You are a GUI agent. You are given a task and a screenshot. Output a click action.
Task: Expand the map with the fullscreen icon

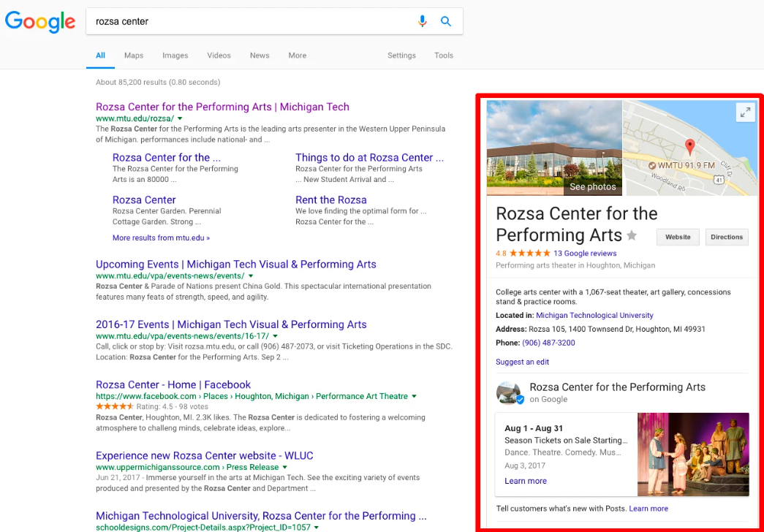[x=744, y=112]
